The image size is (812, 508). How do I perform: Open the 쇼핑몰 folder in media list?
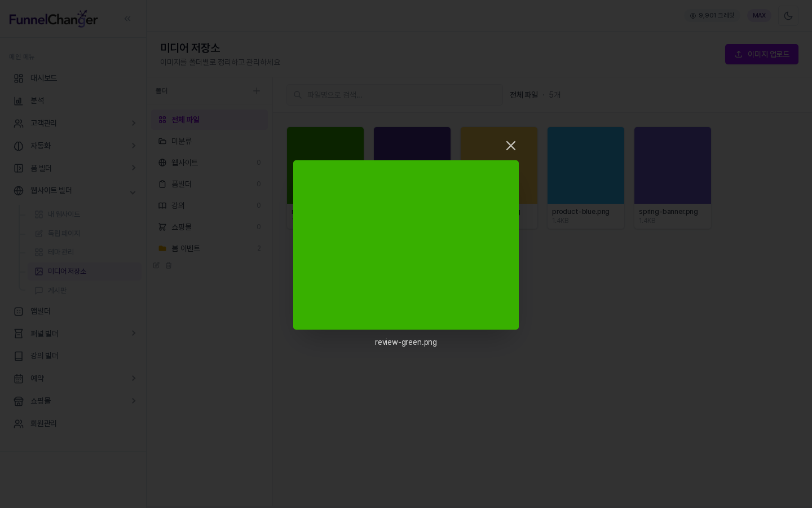pyautogui.click(x=210, y=227)
